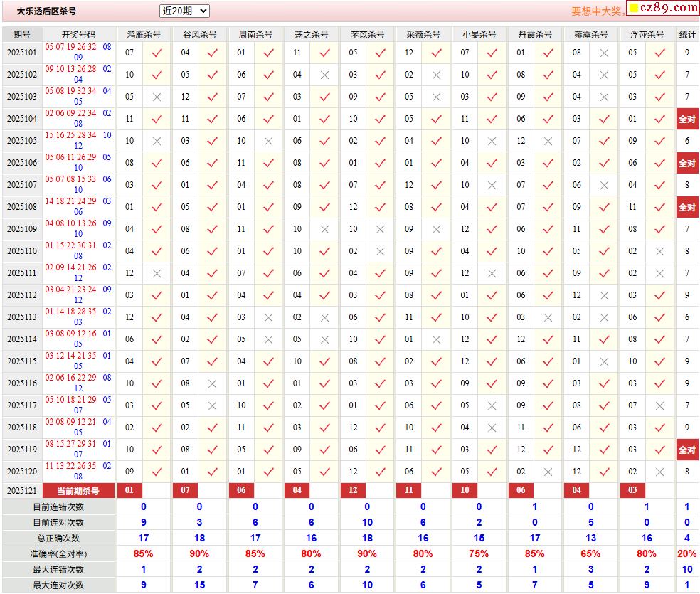
Task: Click the 全对 badge in row 2025119
Action: point(686,450)
